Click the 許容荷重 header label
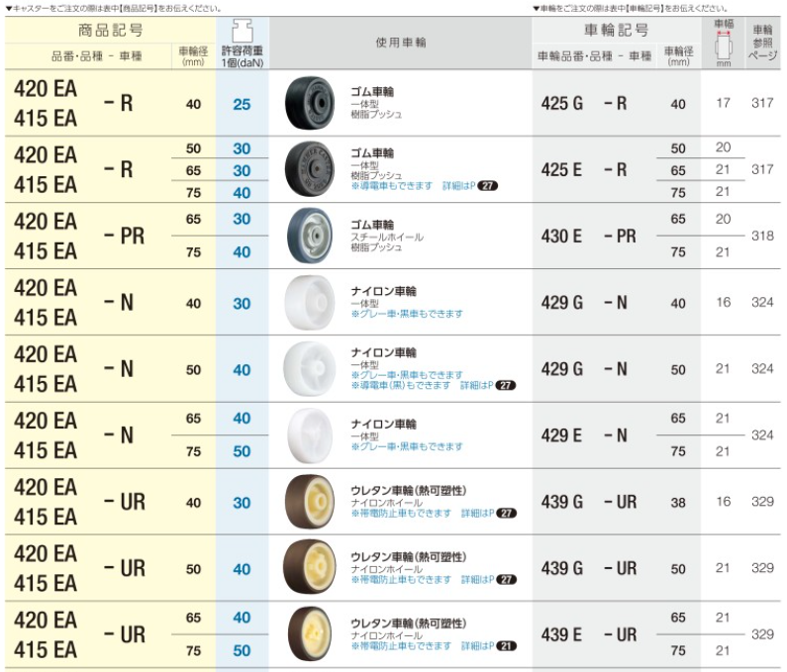 point(242,49)
